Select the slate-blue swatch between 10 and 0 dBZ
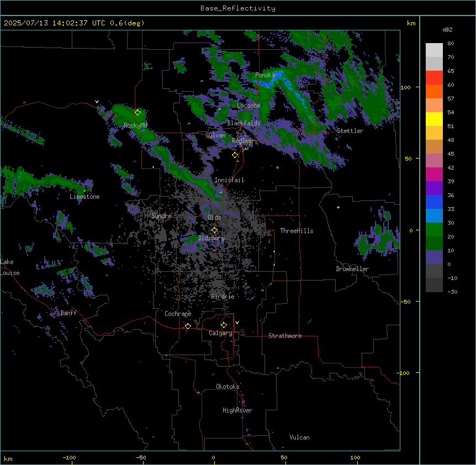The width and height of the screenshot is (476, 465). coord(434,257)
